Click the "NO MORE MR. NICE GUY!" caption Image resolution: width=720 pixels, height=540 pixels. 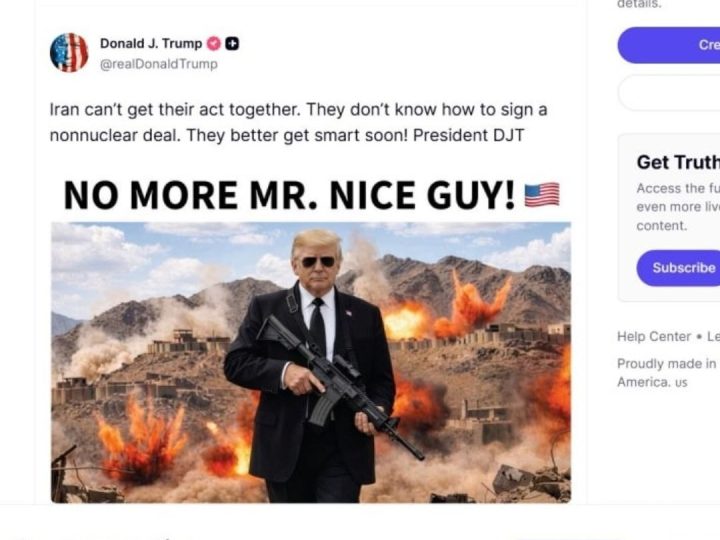tap(289, 195)
